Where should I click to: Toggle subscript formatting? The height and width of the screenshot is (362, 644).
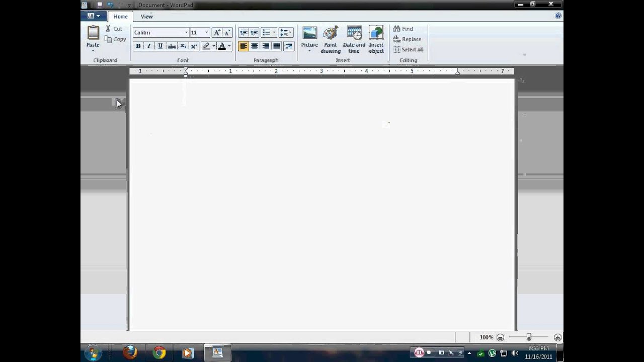coord(183,46)
